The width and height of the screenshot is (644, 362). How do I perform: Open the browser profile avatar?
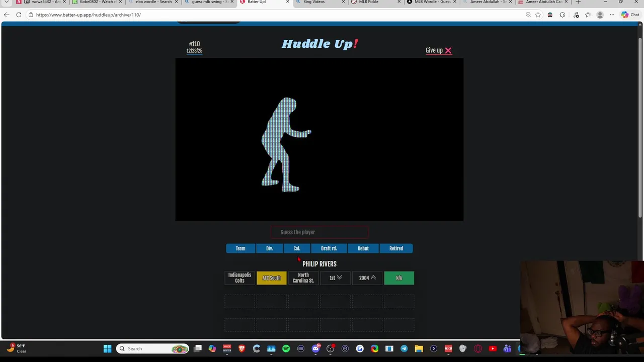point(600,15)
